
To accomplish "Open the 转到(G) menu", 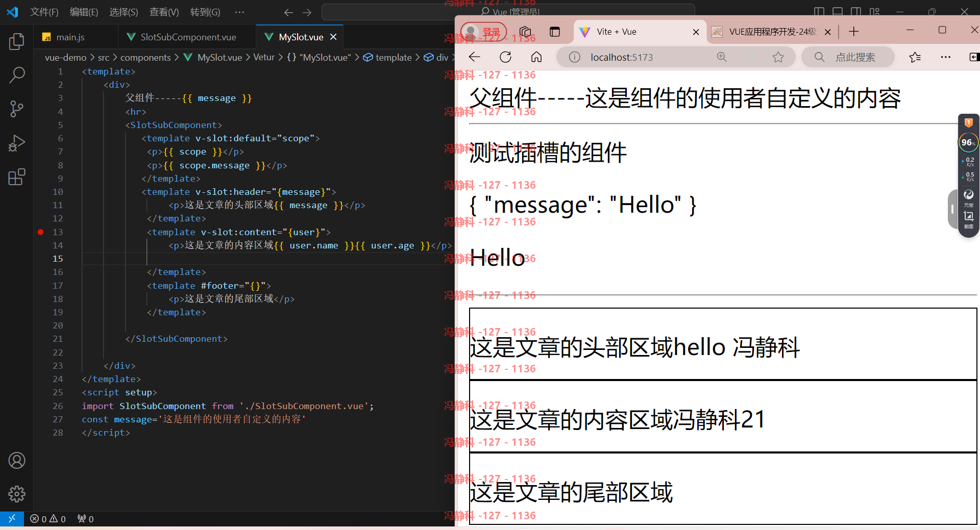I will coord(205,12).
